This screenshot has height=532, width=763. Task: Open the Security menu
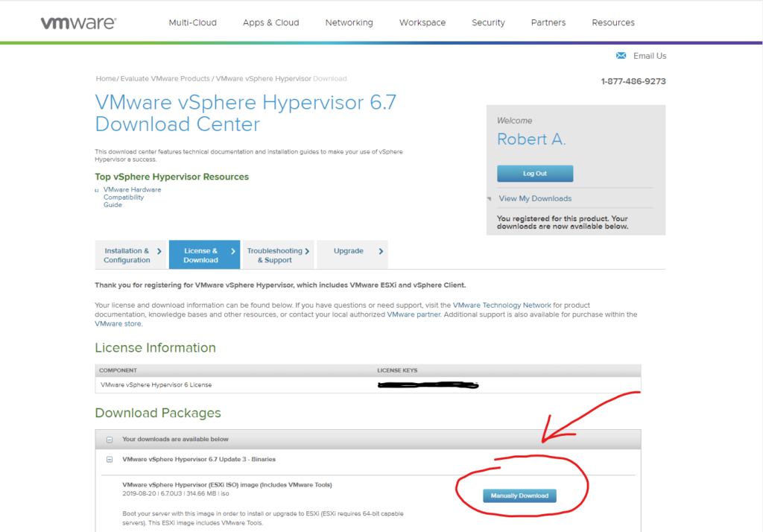point(488,22)
